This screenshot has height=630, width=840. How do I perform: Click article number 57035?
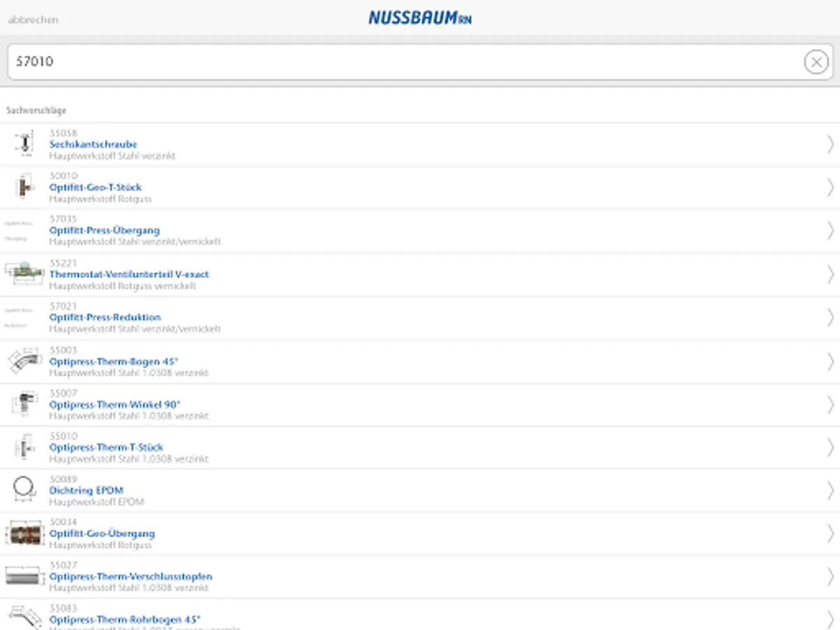click(63, 219)
